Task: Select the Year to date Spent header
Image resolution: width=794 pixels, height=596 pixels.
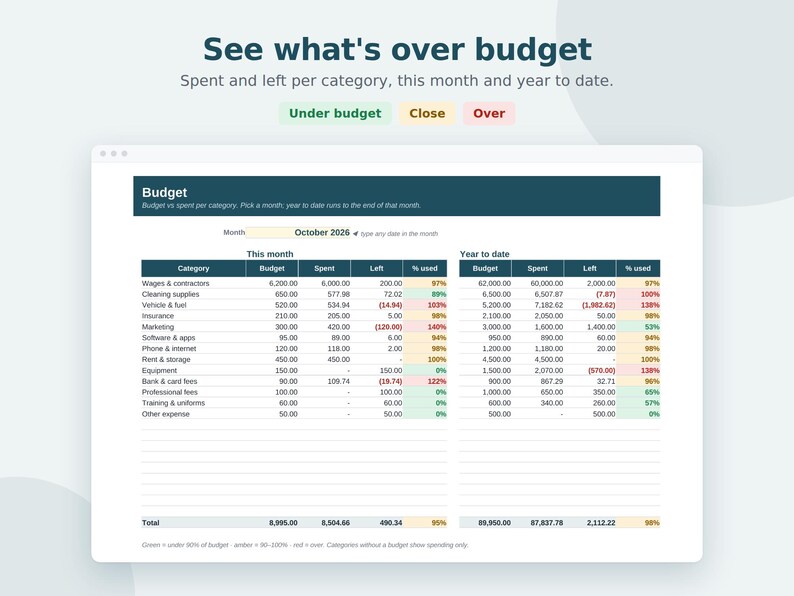Action: tap(537, 268)
